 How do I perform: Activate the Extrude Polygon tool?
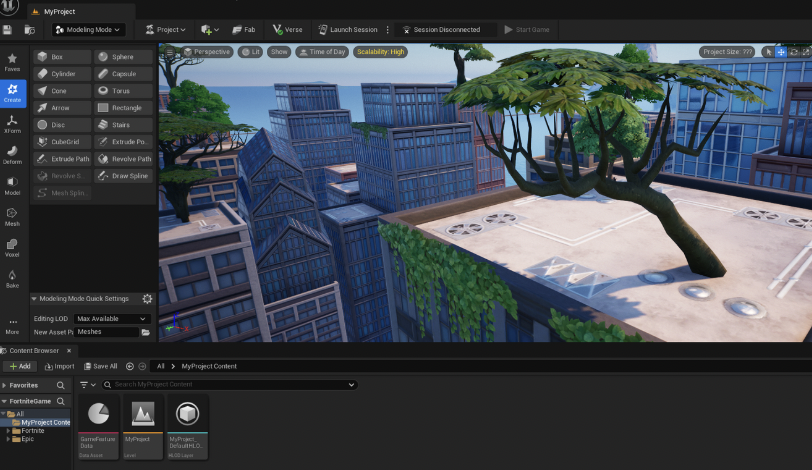point(123,142)
